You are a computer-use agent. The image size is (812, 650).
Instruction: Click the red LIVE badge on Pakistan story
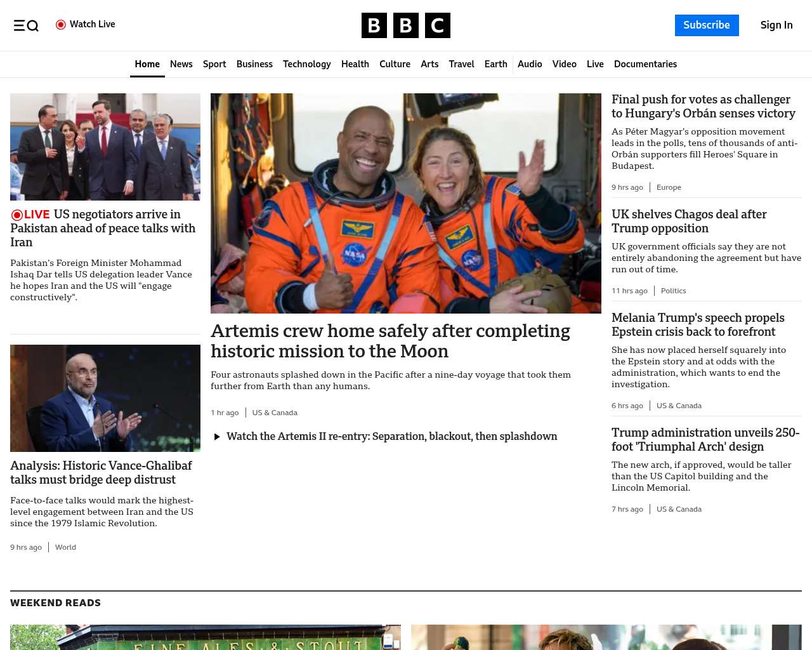[30, 215]
